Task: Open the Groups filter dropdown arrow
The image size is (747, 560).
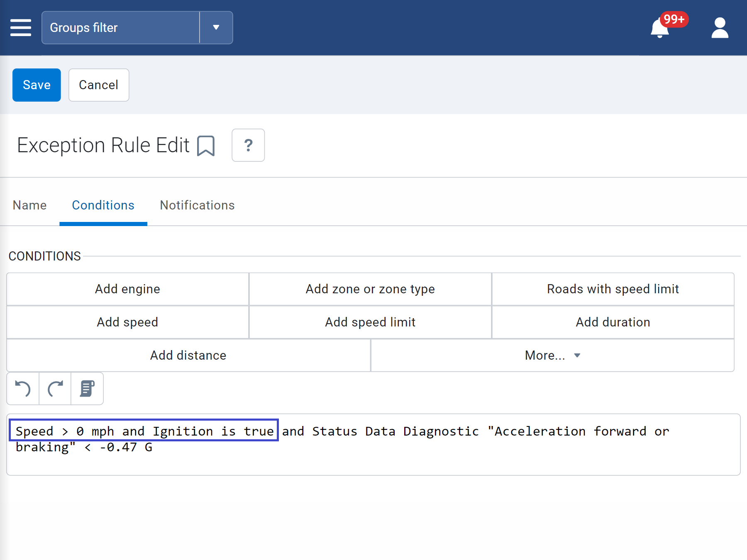Action: pyautogui.click(x=216, y=28)
